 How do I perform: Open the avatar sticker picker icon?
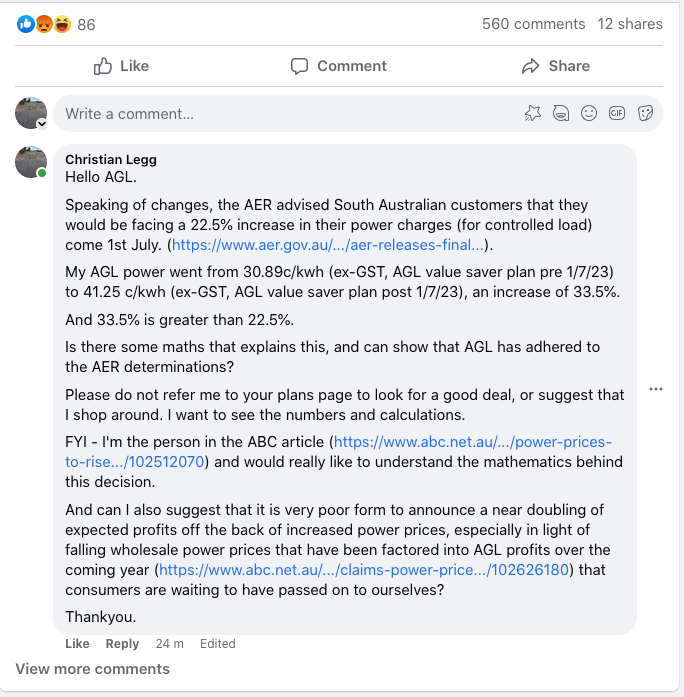pos(533,114)
